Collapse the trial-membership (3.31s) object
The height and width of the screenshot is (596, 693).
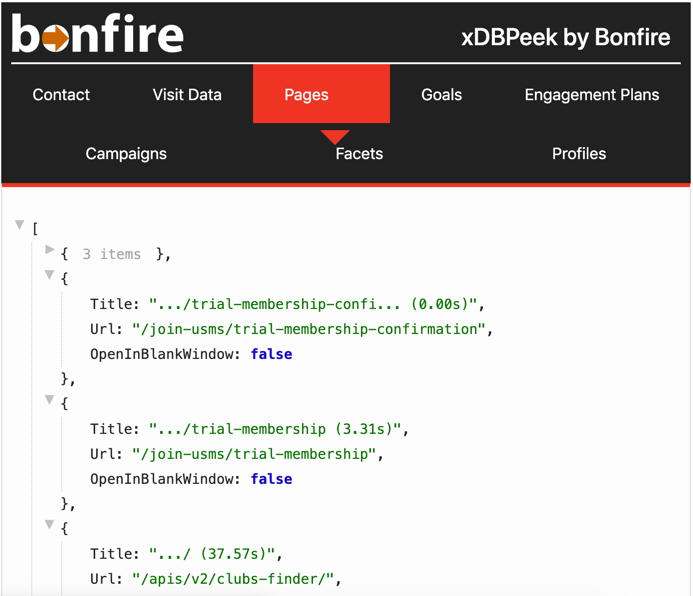(x=50, y=400)
